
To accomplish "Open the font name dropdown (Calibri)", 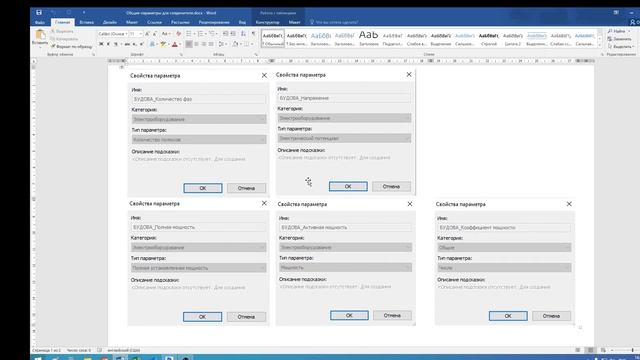I will pos(126,34).
